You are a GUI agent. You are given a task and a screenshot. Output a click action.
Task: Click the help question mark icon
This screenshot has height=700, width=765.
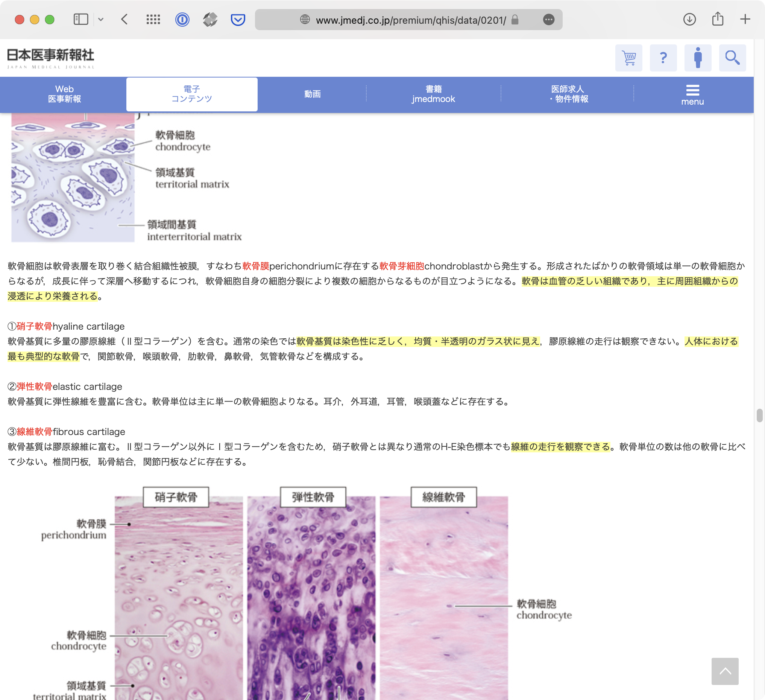tap(663, 58)
